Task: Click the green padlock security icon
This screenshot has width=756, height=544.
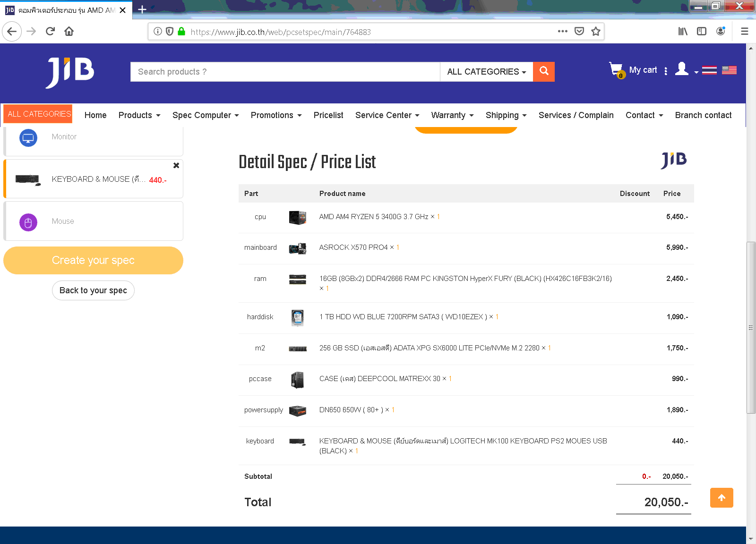Action: (181, 32)
